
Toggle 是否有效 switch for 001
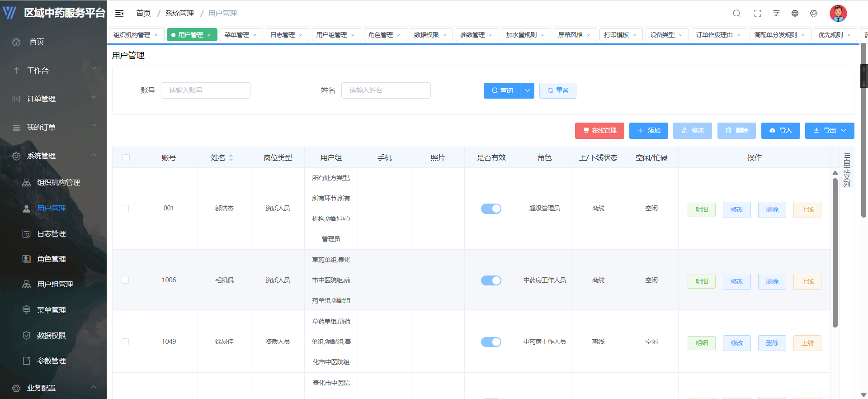[x=491, y=209]
